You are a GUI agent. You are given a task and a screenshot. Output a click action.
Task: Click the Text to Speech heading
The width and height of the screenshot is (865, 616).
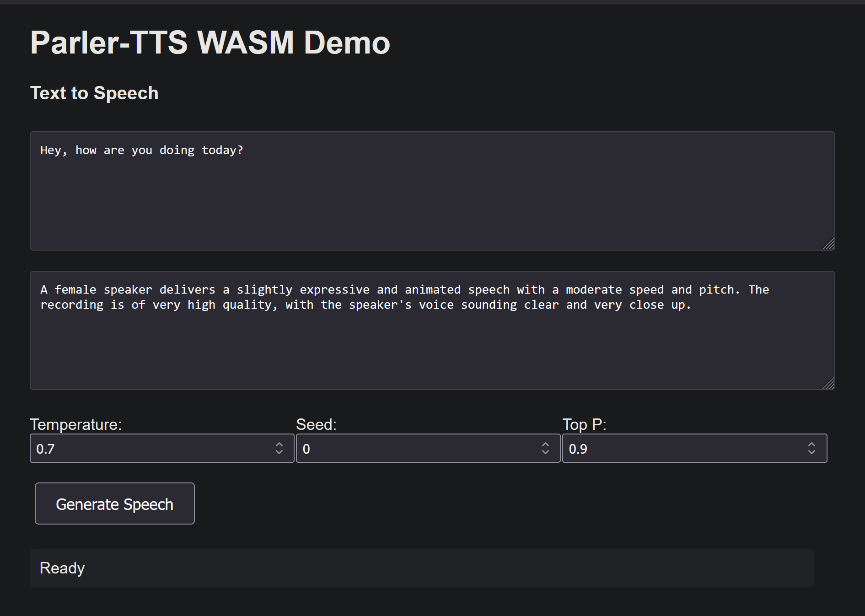click(x=94, y=93)
